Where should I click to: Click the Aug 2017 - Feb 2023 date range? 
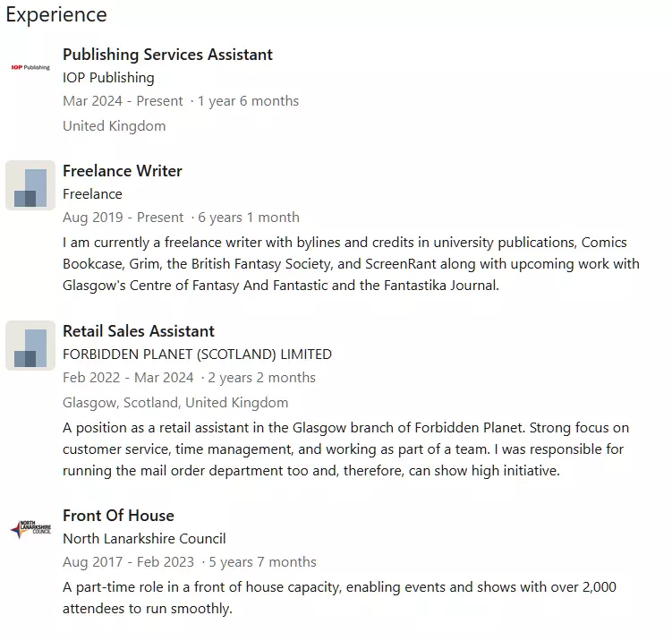point(130,562)
